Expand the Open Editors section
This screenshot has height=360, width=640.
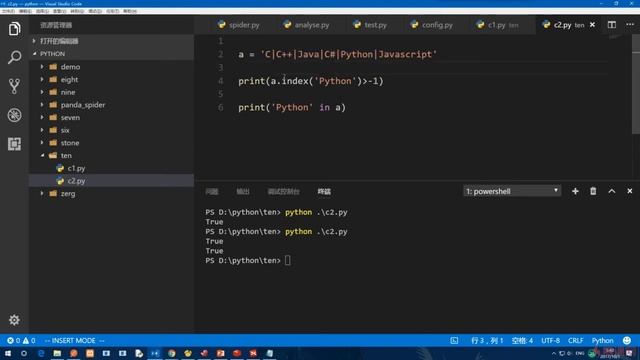click(x=111, y=41)
